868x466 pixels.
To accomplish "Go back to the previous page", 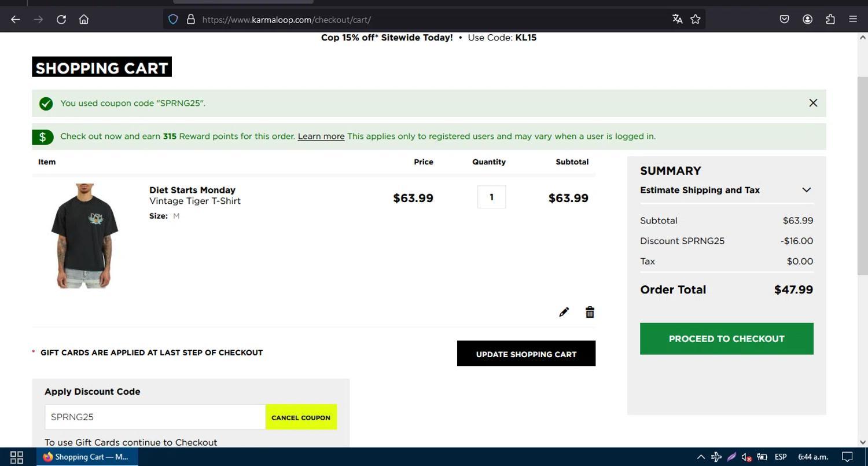I will [16, 19].
